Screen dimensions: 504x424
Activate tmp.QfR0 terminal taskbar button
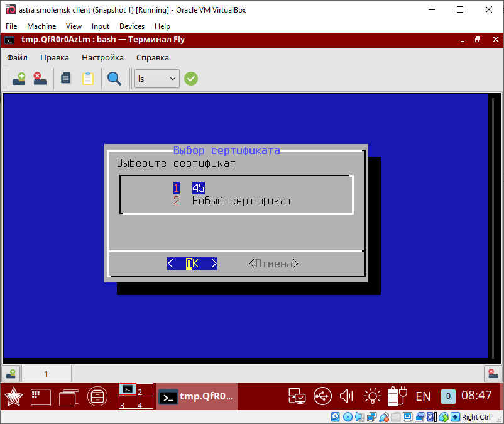click(197, 397)
